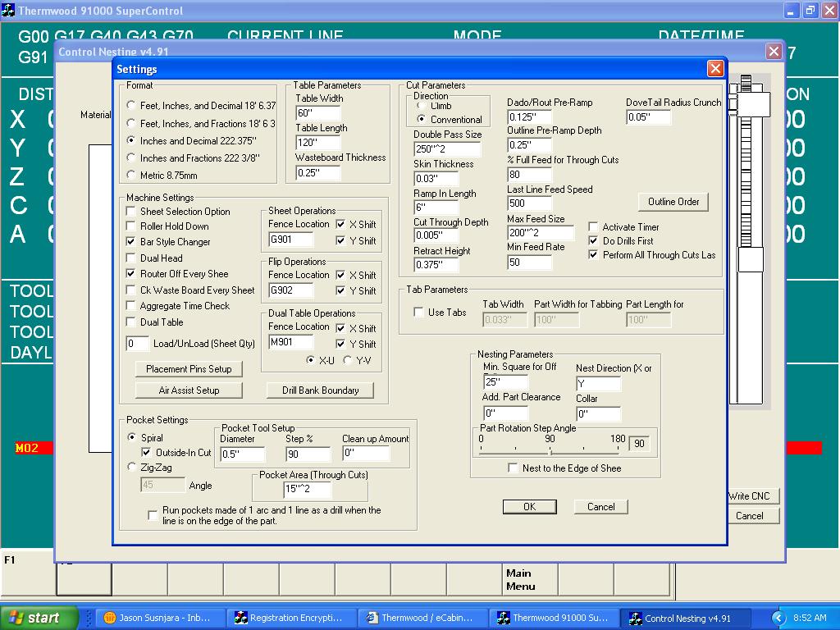Click Load/UnLoad Sheet Qty field
This screenshot has width=840, height=630.
137,344
